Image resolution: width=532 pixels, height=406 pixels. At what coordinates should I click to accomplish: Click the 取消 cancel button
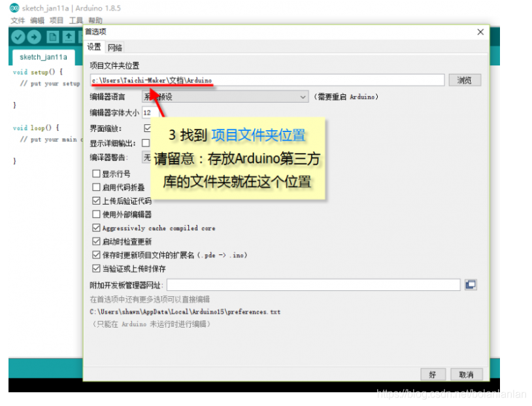(x=466, y=375)
